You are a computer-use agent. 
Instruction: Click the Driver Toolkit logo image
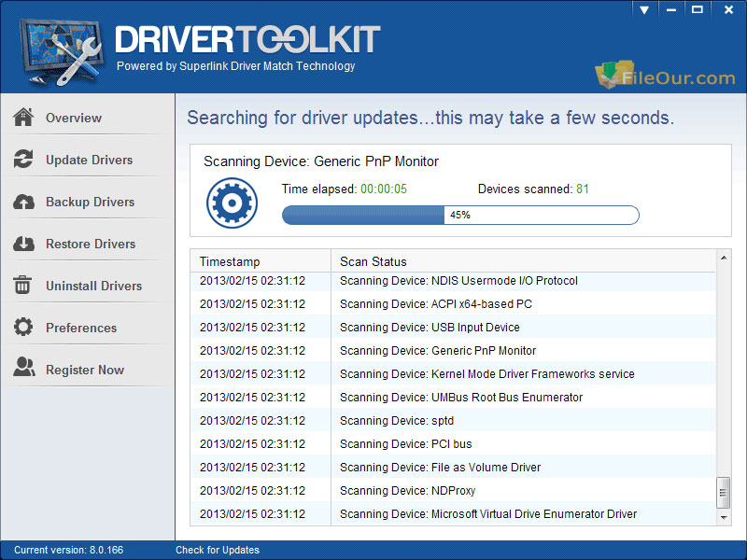tap(62, 51)
